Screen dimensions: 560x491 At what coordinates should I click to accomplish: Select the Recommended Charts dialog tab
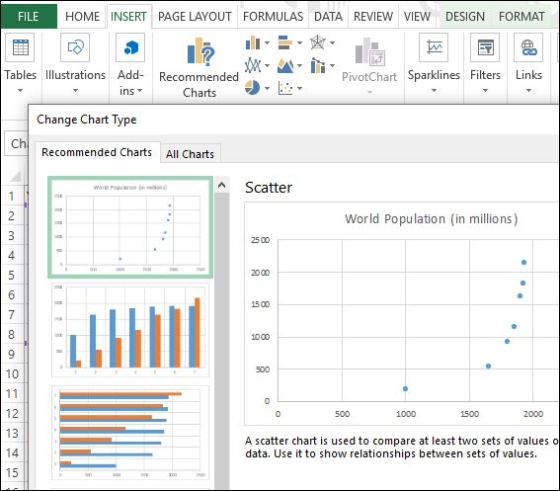pyautogui.click(x=97, y=152)
